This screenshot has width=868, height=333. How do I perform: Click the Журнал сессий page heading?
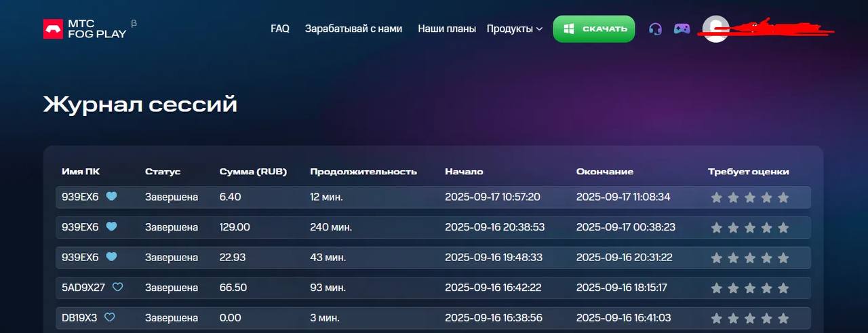[x=140, y=104]
